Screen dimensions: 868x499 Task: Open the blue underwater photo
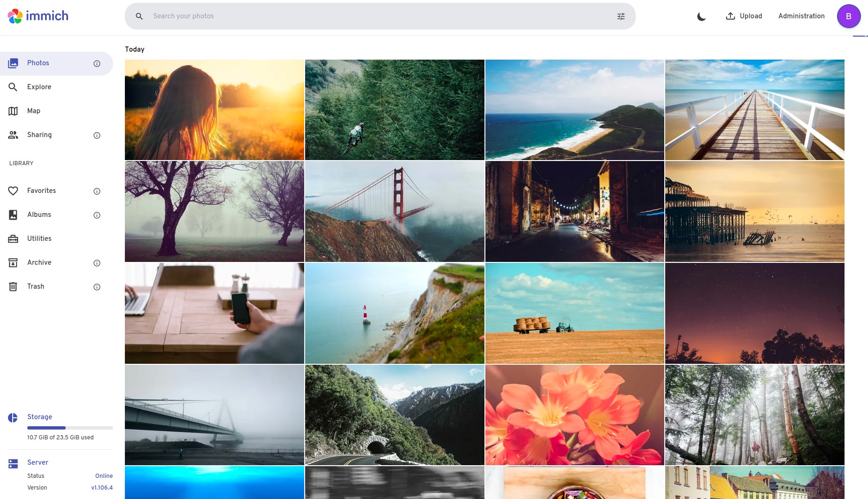(215, 483)
